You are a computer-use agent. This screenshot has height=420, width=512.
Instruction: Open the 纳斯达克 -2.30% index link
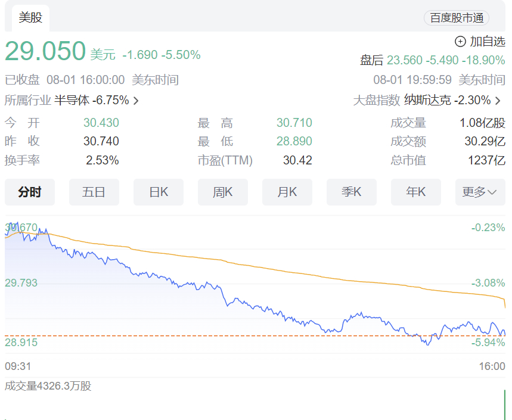point(448,100)
